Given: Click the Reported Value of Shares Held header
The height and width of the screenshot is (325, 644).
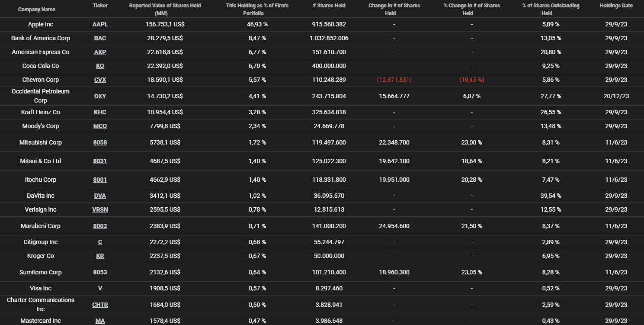Looking at the screenshot, I should click(x=165, y=9).
